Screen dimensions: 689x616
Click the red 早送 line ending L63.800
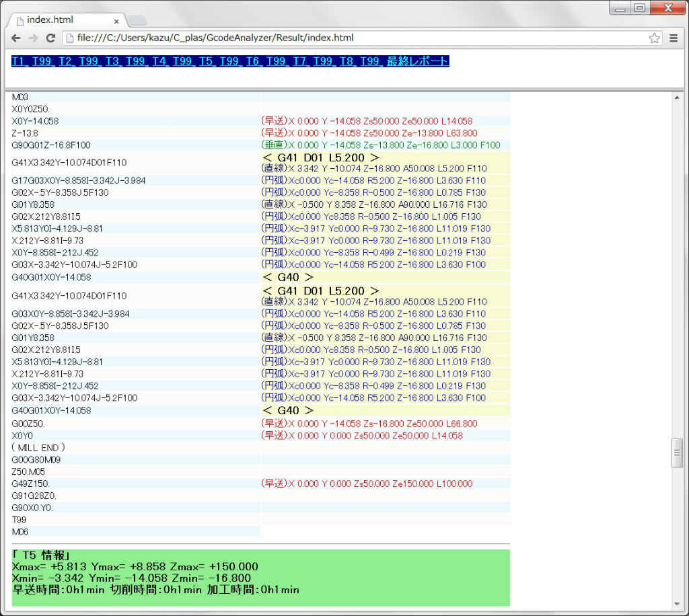point(369,133)
